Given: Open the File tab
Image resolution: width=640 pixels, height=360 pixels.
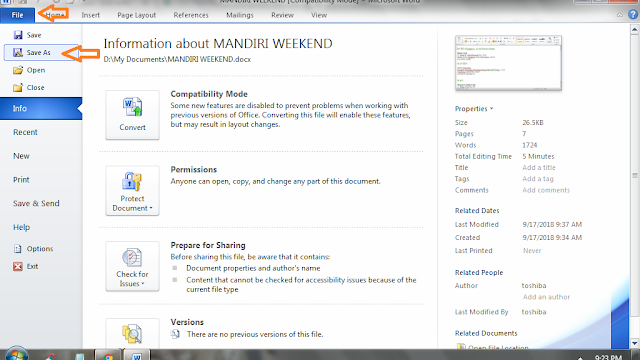Looking at the screenshot, I should [x=18, y=15].
